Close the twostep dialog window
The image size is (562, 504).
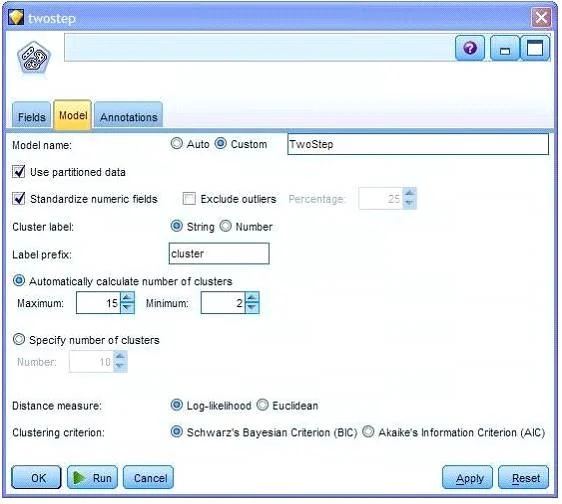click(541, 17)
